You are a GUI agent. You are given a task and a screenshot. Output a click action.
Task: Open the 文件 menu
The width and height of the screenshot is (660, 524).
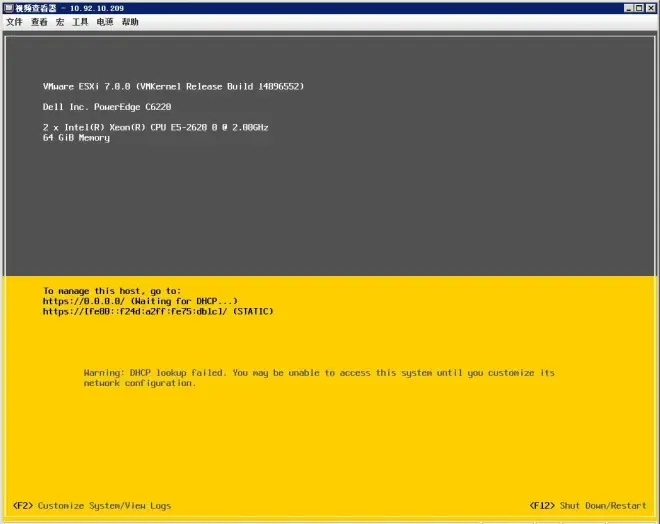coord(14,22)
